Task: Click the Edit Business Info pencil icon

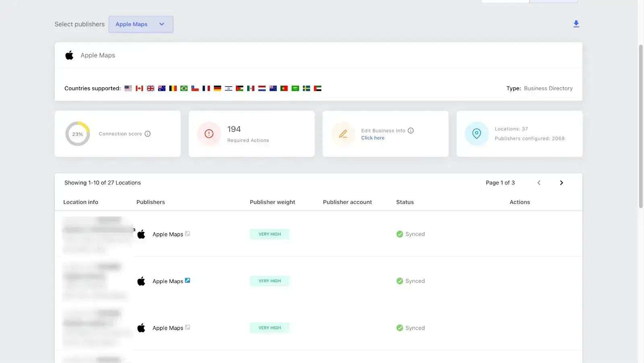Action: tap(343, 134)
